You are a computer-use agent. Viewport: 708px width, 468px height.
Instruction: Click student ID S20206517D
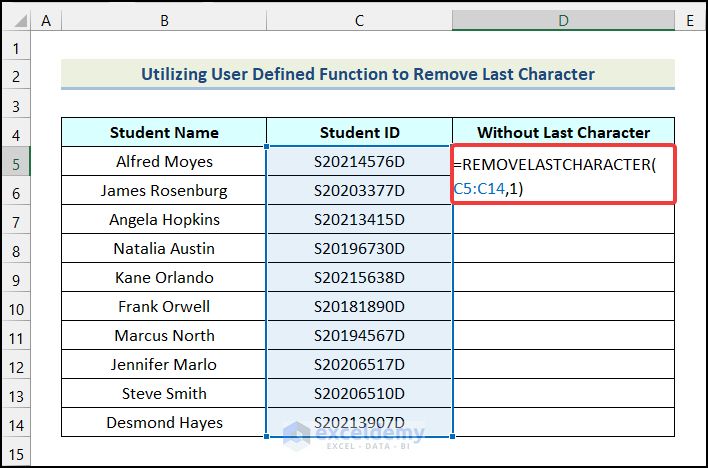(359, 364)
